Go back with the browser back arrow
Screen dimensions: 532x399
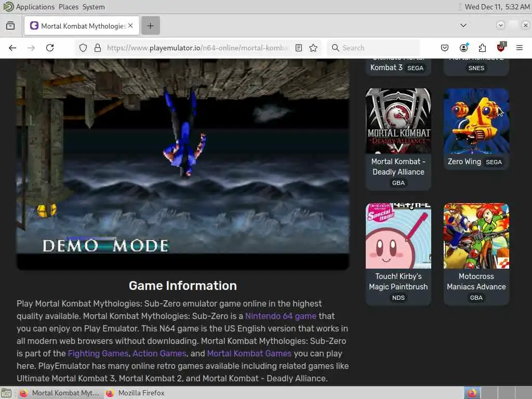tap(12, 48)
